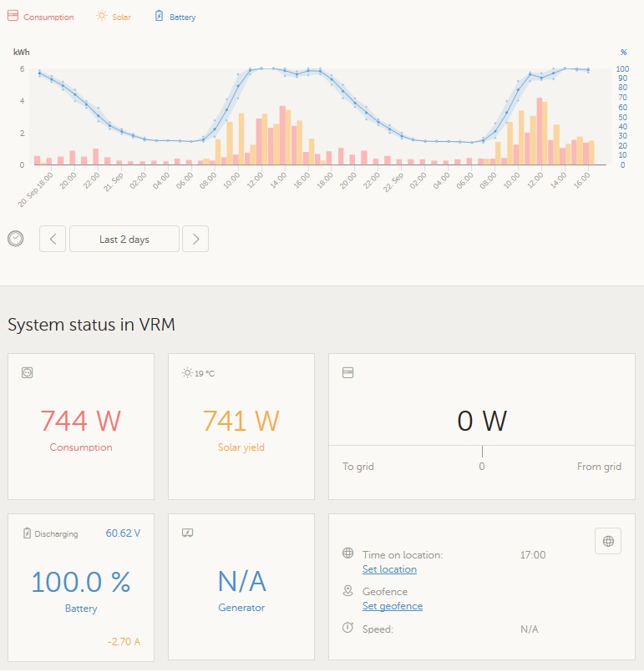The image size is (644, 672).
Task: Go to next time period arrow
Action: coord(195,239)
